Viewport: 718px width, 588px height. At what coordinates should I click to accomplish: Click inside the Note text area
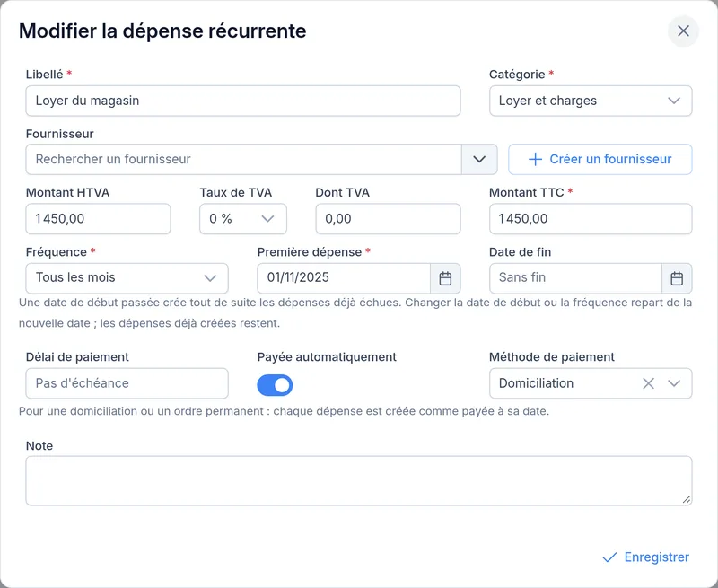[359, 481]
